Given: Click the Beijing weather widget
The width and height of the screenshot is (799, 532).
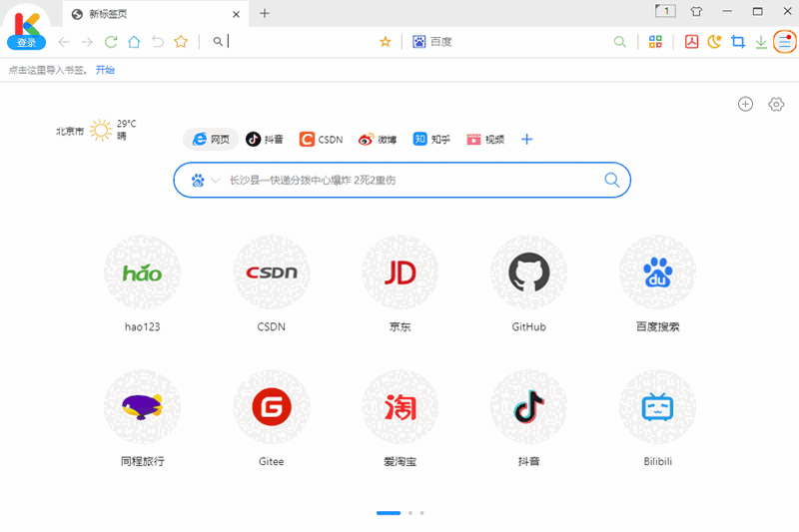Looking at the screenshot, I should (x=96, y=131).
